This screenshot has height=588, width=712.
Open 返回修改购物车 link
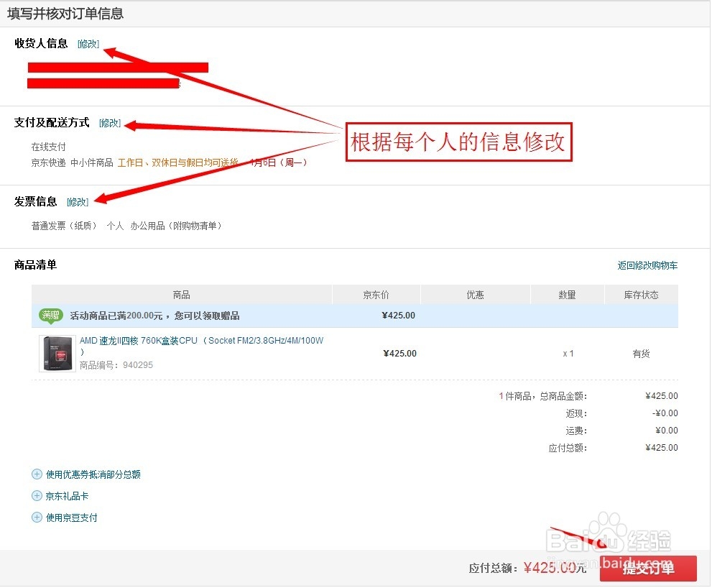click(647, 265)
